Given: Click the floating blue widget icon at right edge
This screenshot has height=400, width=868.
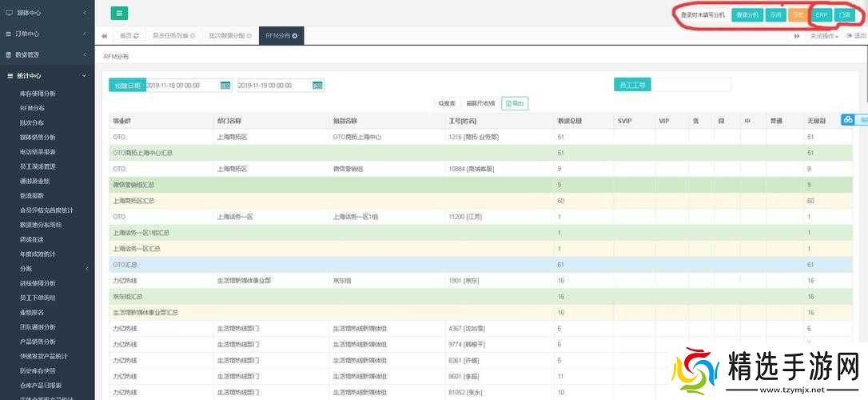Looking at the screenshot, I should tap(848, 120).
